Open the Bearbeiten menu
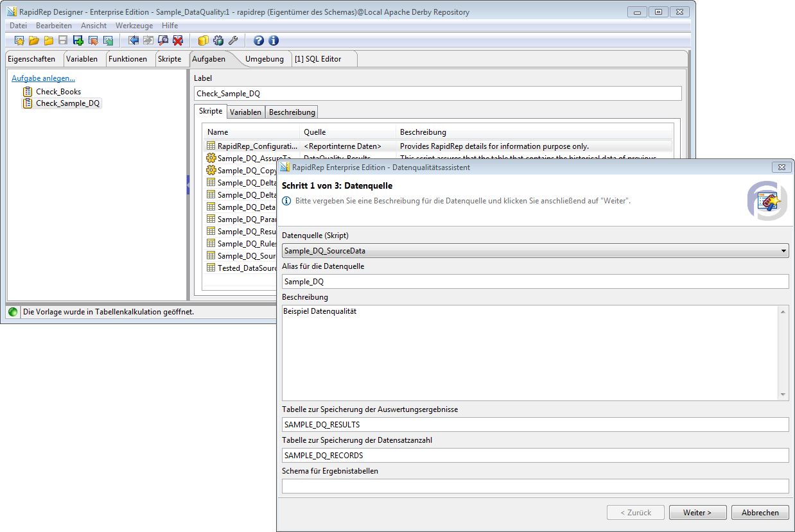795x532 pixels. pos(54,25)
